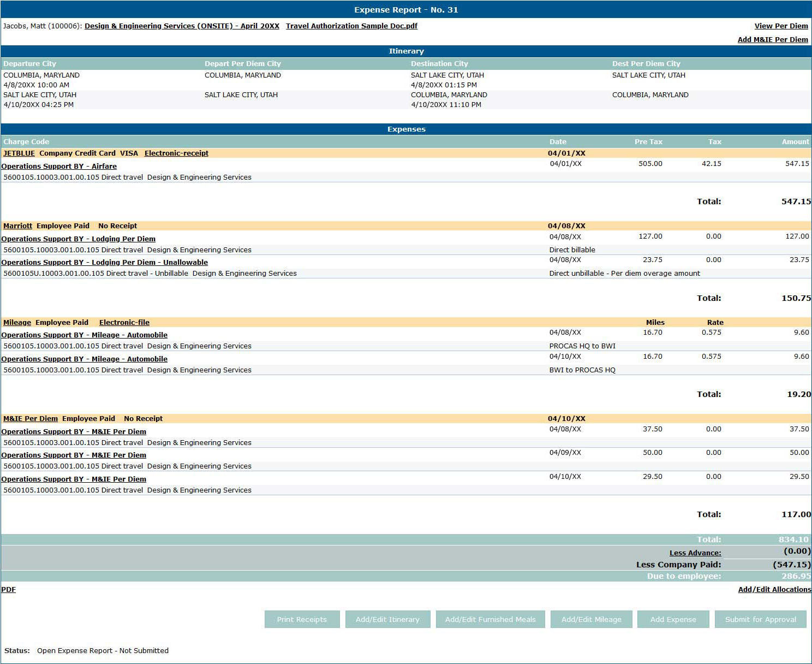Click View Per Diem
Image resolution: width=812 pixels, height=664 pixels.
pos(781,26)
